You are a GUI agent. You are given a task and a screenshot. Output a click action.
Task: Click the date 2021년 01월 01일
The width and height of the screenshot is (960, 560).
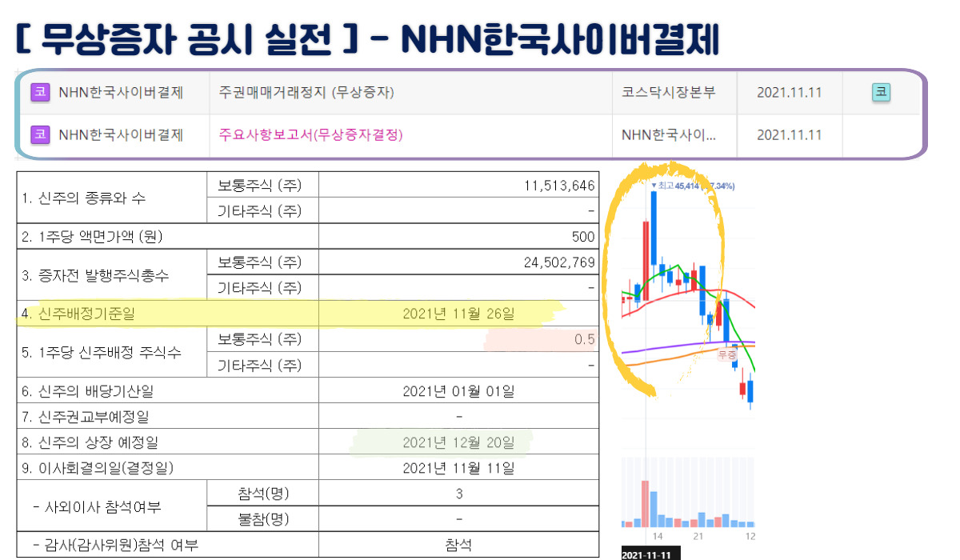click(458, 391)
